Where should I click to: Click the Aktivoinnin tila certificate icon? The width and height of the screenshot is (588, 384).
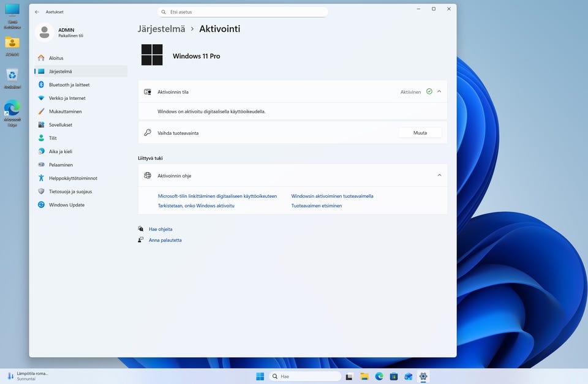(148, 92)
